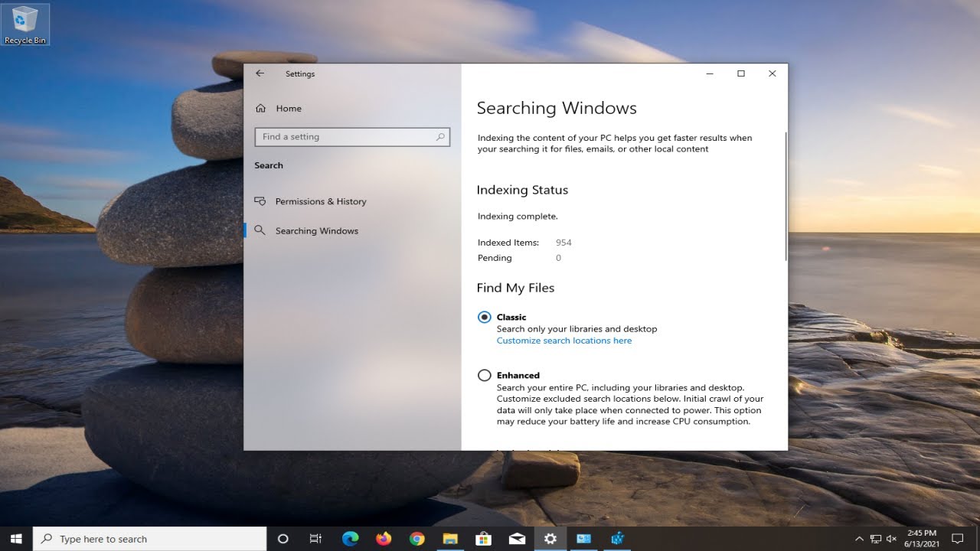This screenshot has height=551, width=980.
Task: Minimize the Settings window
Action: (x=710, y=73)
